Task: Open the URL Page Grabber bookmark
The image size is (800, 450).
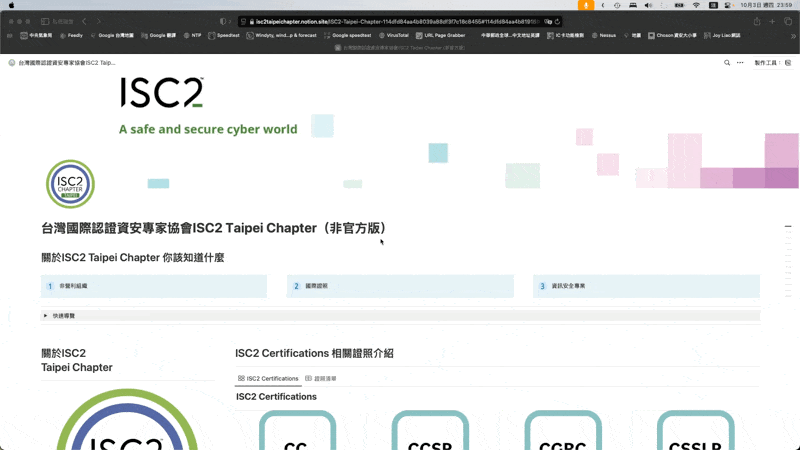Action: (440, 35)
